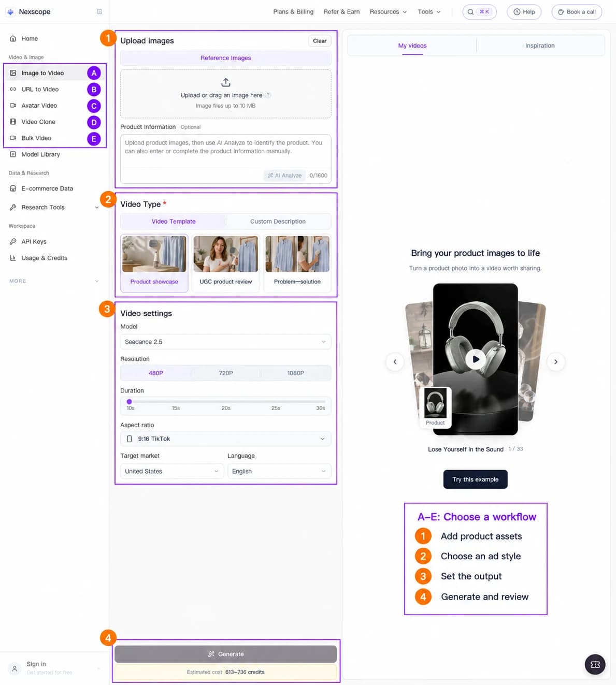Select 480P resolution
The image size is (616, 685).
pos(156,373)
